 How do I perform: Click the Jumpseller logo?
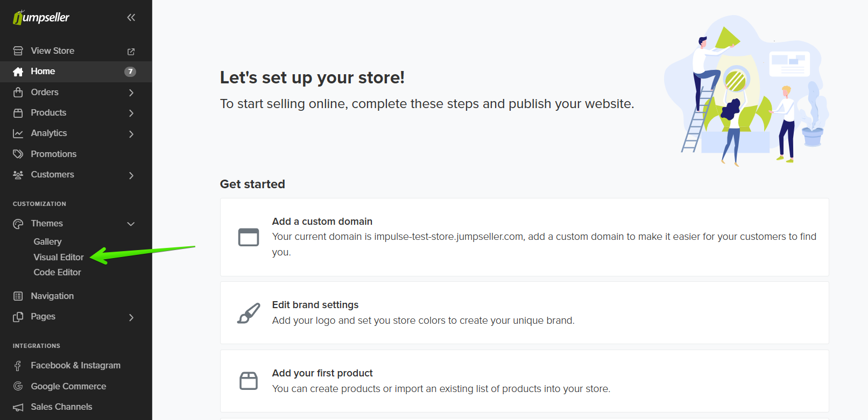41,18
